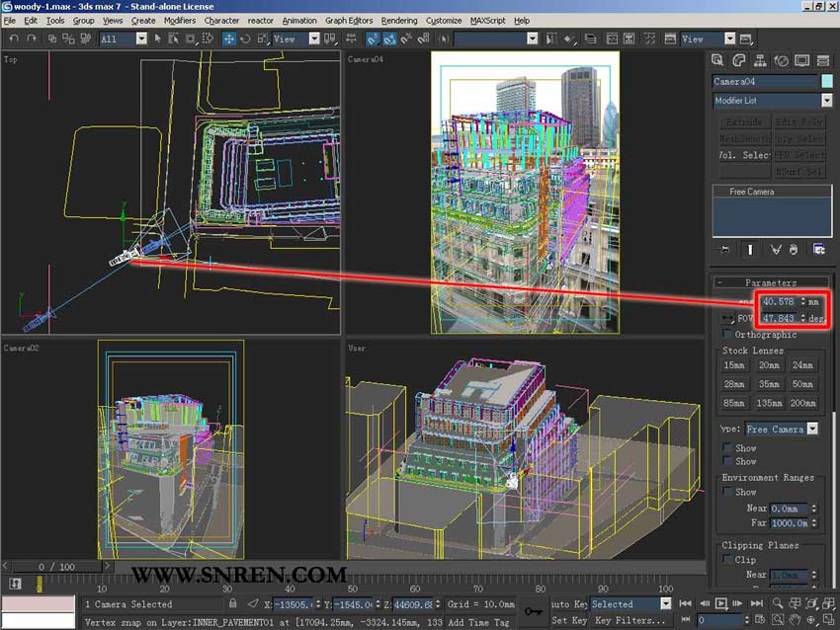Viewport: 840px width, 630px height.
Task: Select the Rotate tool
Action: pyautogui.click(x=245, y=39)
